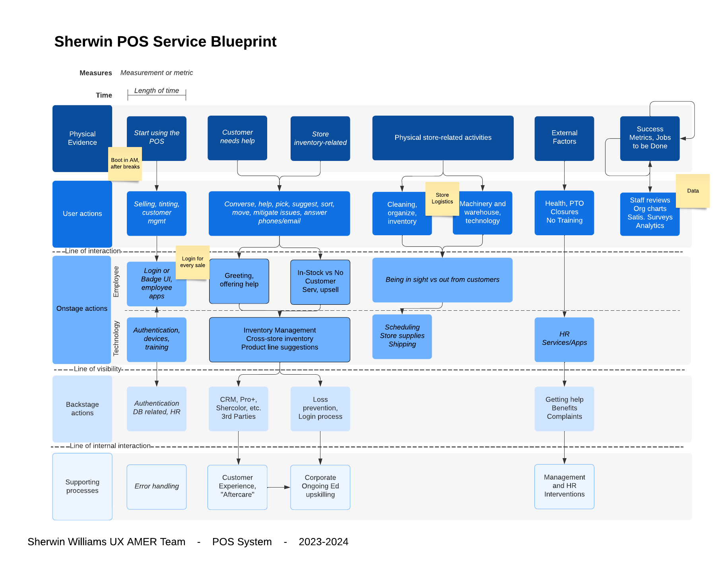This screenshot has height=569, width=728.
Task: Click the Line of visibility label
Action: 97,369
